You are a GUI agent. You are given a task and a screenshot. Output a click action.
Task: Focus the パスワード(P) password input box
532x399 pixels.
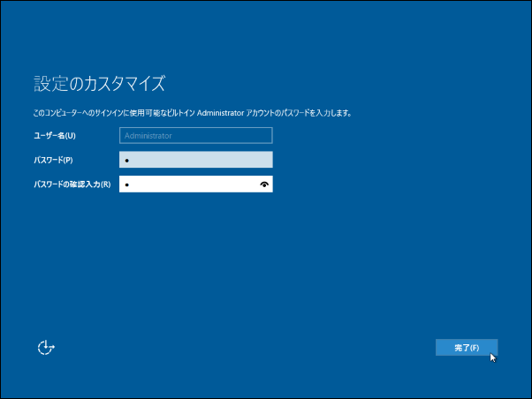coord(195,160)
